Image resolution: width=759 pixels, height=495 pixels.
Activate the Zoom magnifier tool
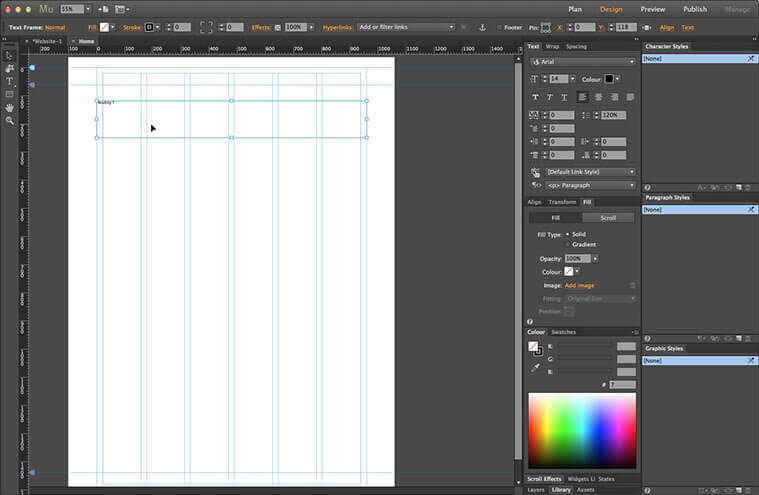[9, 120]
